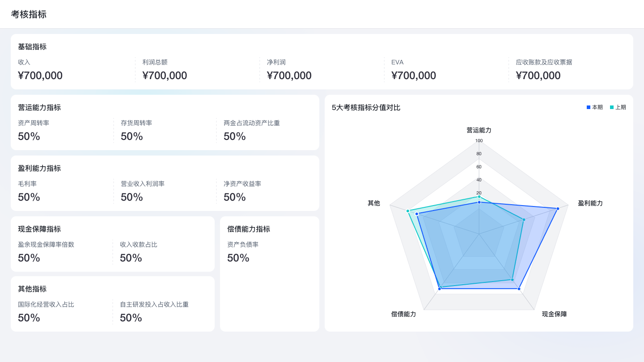Image resolution: width=644 pixels, height=362 pixels.
Task: Click the 盈利能力 blue data point on radar
Action: pyautogui.click(x=558, y=209)
